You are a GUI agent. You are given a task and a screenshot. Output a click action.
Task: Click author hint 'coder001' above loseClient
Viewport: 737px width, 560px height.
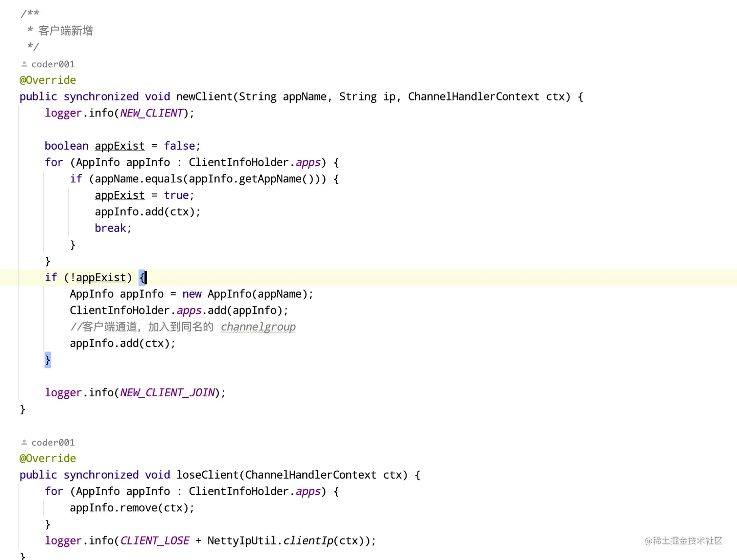coord(53,443)
